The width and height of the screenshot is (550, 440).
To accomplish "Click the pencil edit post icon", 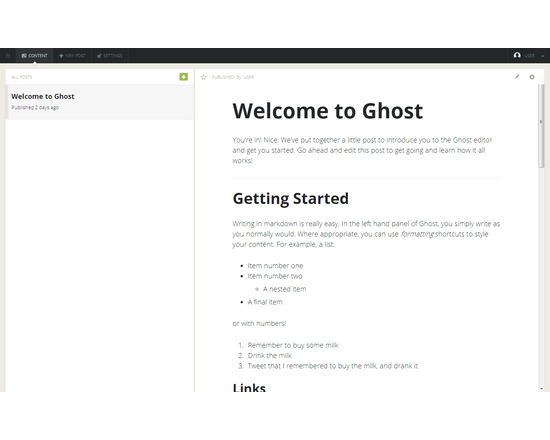I will [x=517, y=76].
